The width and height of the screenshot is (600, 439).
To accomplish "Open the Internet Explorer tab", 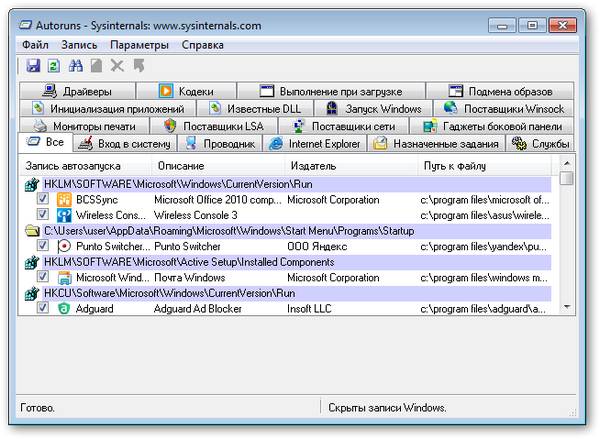I will coord(315,144).
